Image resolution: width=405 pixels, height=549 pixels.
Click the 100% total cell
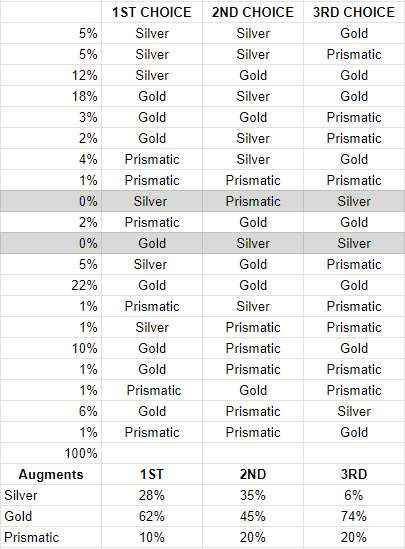51,453
